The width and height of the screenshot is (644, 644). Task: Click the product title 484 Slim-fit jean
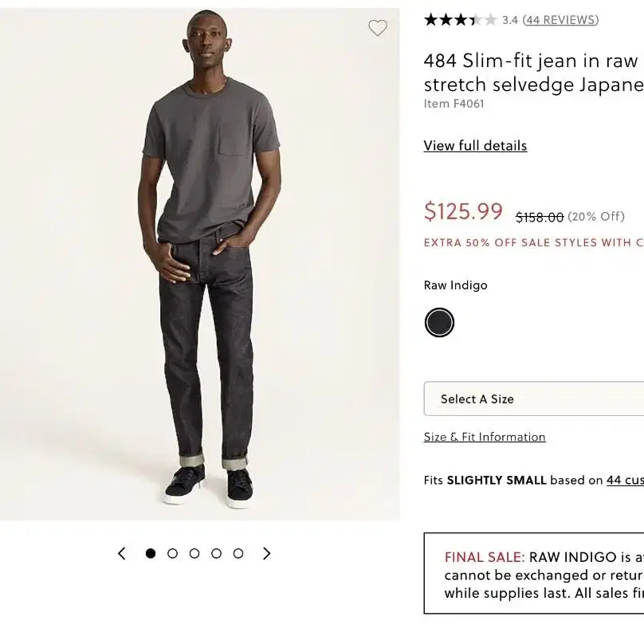pos(534,73)
